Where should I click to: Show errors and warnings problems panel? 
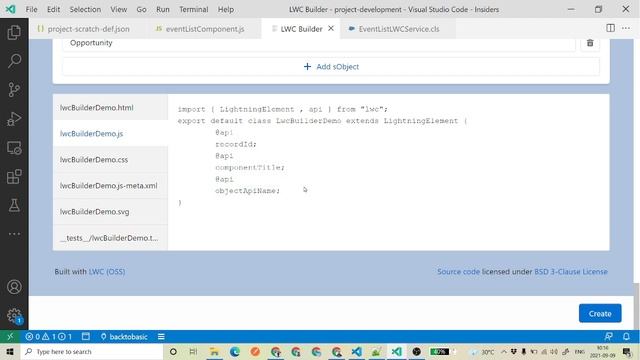point(49,337)
